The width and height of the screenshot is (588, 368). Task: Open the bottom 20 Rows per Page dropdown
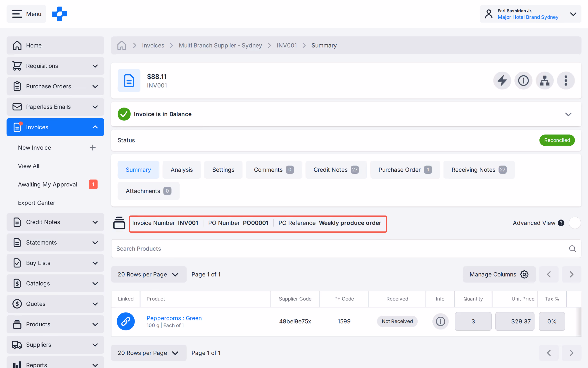(x=149, y=353)
